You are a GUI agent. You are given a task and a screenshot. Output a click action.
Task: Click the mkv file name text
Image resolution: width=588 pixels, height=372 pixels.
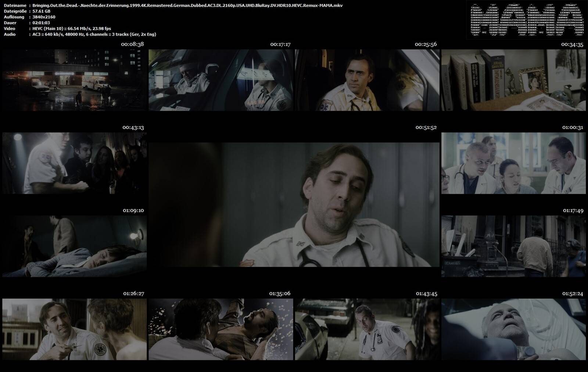[187, 6]
